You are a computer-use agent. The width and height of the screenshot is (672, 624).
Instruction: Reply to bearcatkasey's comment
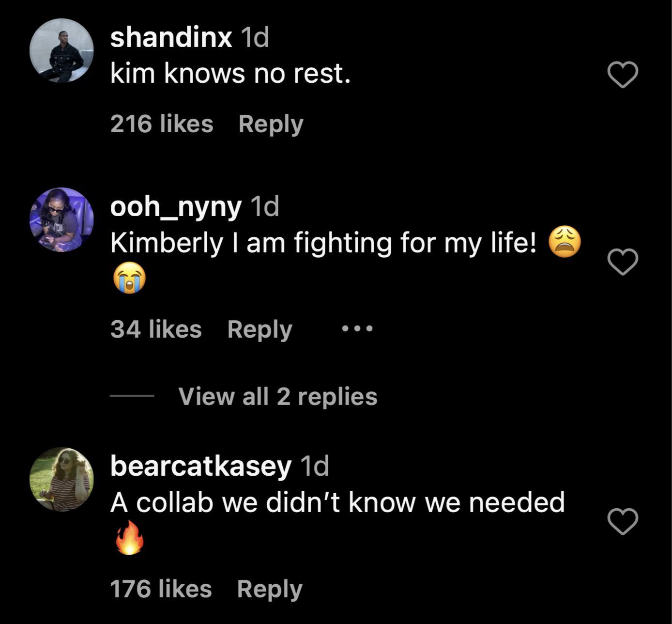[270, 589]
